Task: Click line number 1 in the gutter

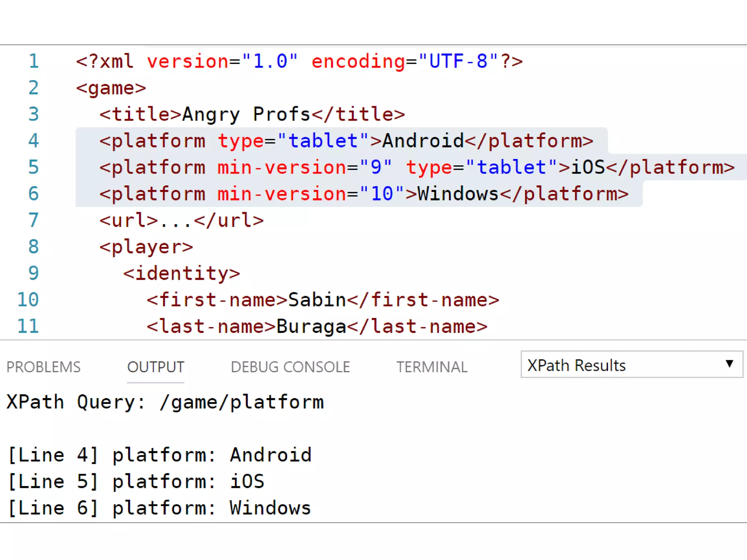Action: pos(34,61)
